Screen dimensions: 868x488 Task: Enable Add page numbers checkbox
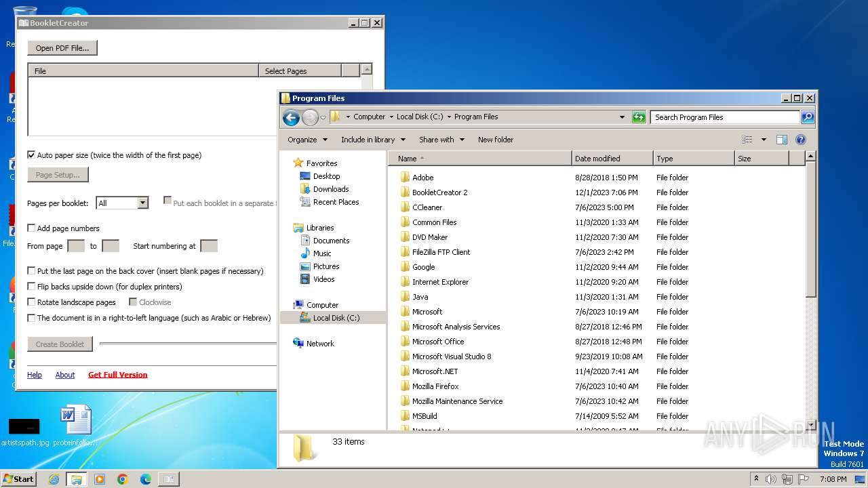point(31,228)
